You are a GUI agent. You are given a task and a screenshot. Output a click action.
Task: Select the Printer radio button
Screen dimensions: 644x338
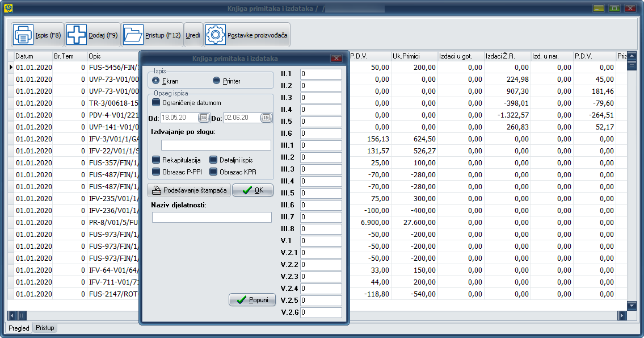[216, 81]
